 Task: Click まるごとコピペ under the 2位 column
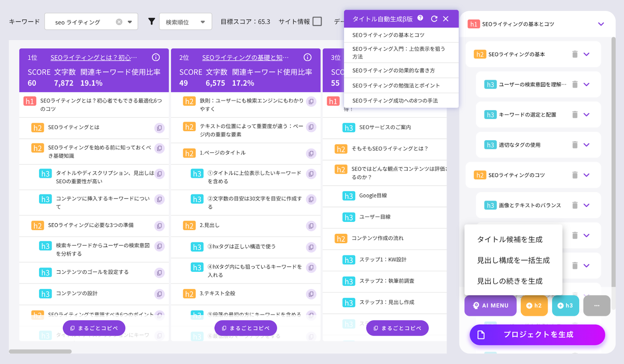click(246, 328)
